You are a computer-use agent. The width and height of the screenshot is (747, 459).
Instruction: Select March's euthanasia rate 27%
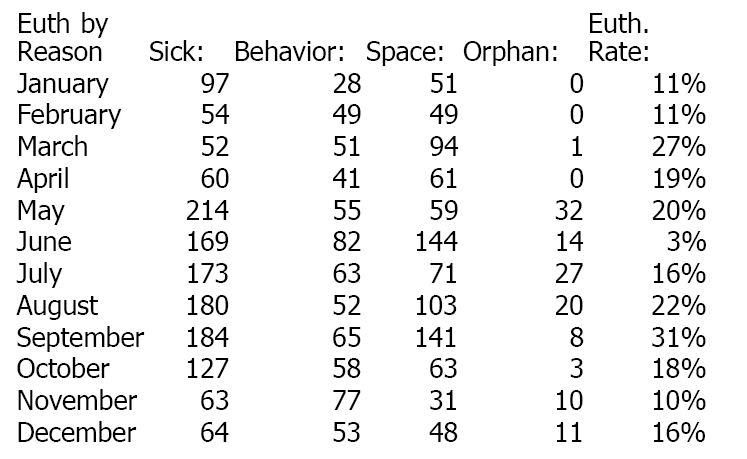coord(683,147)
